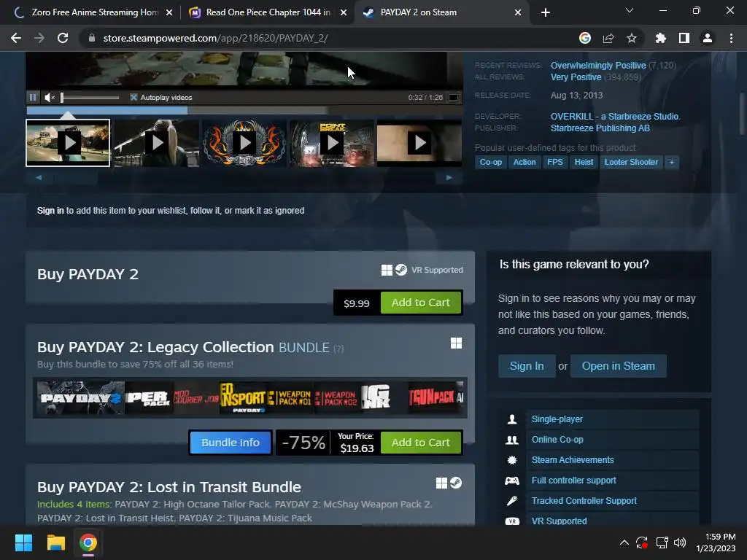Open Steam Achievements link
747x560 pixels.
tap(573, 460)
